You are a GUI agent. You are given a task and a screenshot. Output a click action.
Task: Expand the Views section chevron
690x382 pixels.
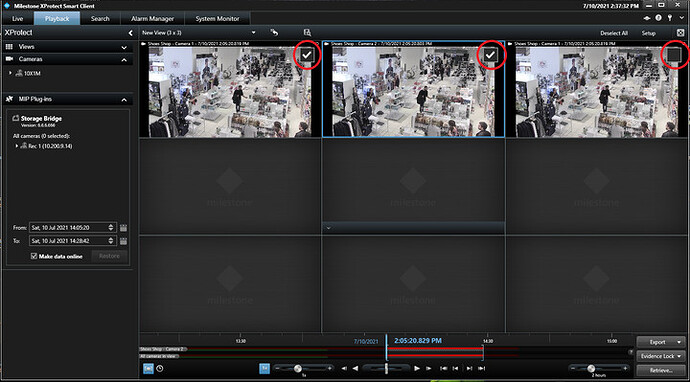click(x=124, y=47)
